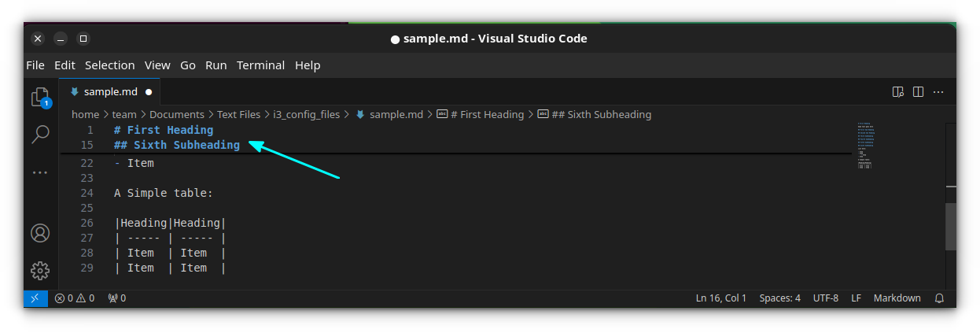Image resolution: width=980 pixels, height=333 pixels.
Task: Show additional views via ellipsis in activity bar
Action: pyautogui.click(x=40, y=172)
